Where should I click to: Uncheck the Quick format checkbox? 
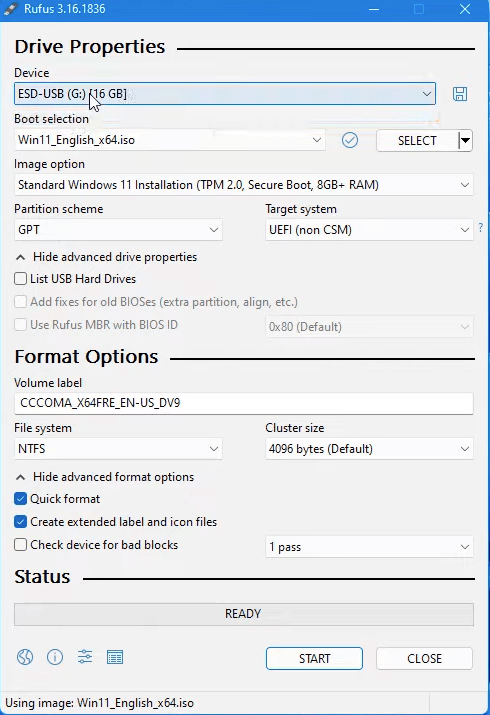(21, 498)
